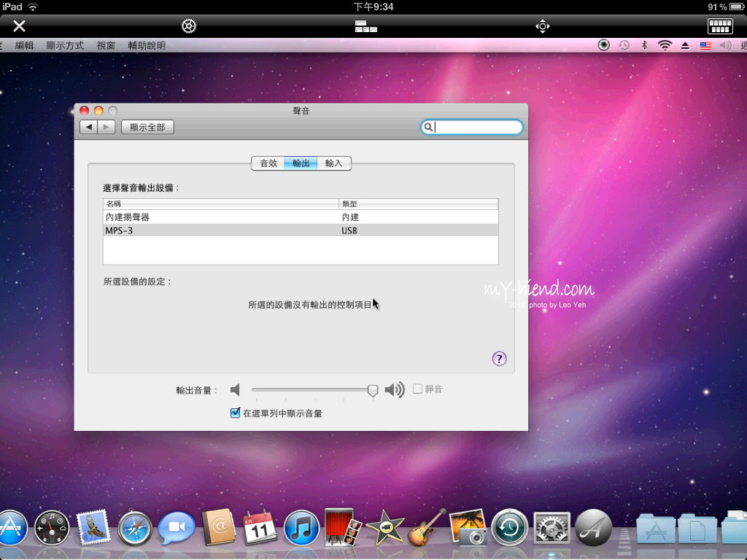Toggle 在選單列中顯示音量 checkbox
747x560 pixels.
235,413
